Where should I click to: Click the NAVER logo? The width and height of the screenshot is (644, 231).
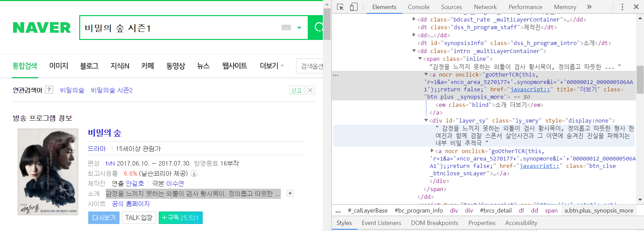pos(42,28)
